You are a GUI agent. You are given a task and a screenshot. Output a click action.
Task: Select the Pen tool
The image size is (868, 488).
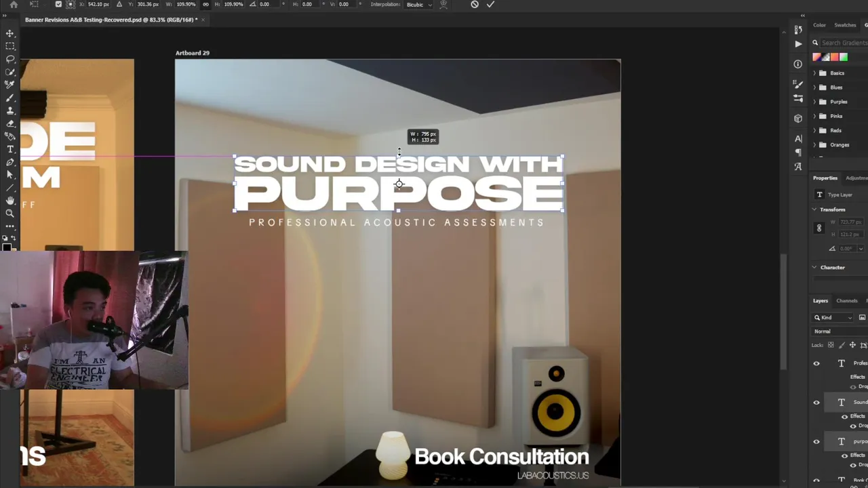tap(10, 162)
